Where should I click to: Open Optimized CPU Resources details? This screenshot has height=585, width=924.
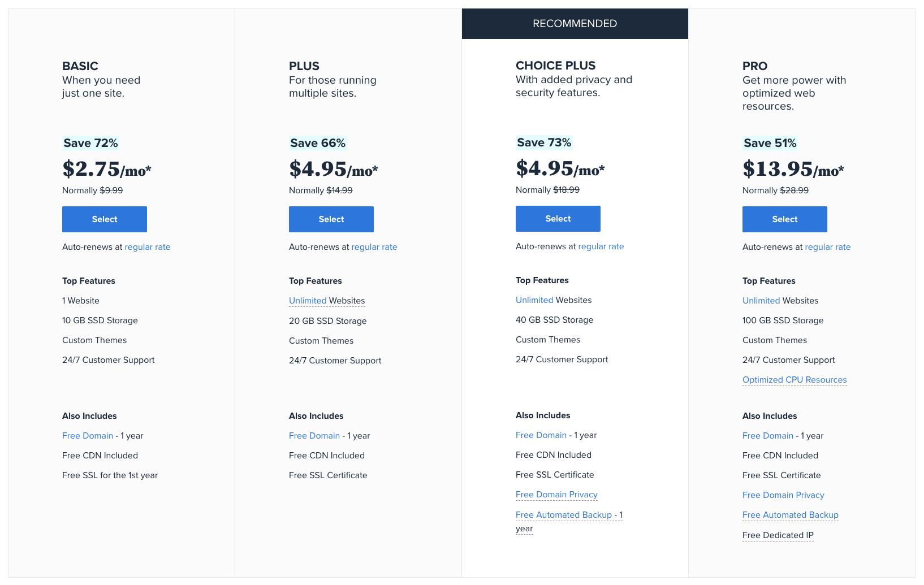[x=795, y=379]
